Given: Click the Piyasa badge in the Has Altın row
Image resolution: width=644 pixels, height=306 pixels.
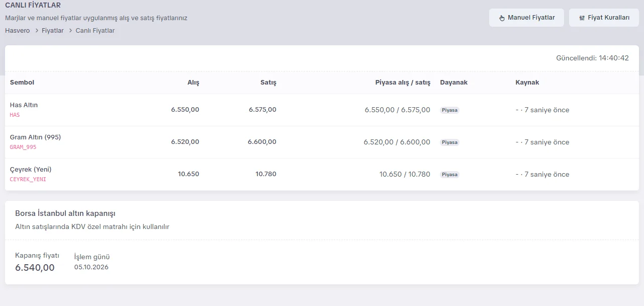Looking at the screenshot, I should [449, 110].
